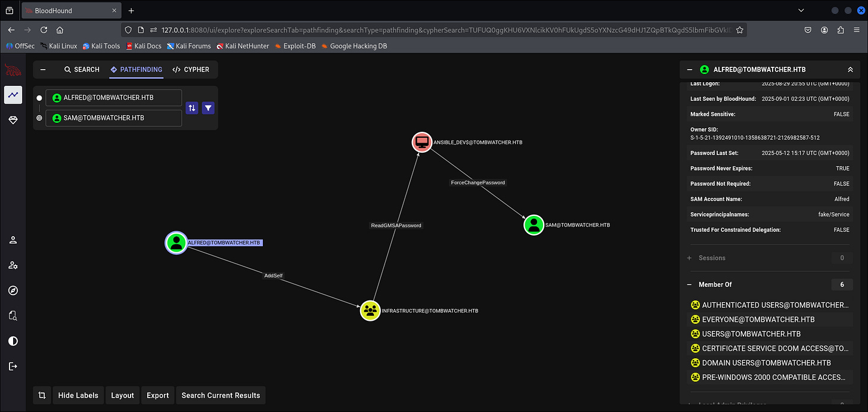Open the Kali Forums bookmark

189,46
